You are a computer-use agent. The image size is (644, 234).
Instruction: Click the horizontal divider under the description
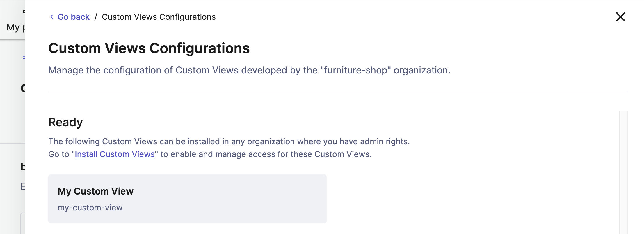338,92
